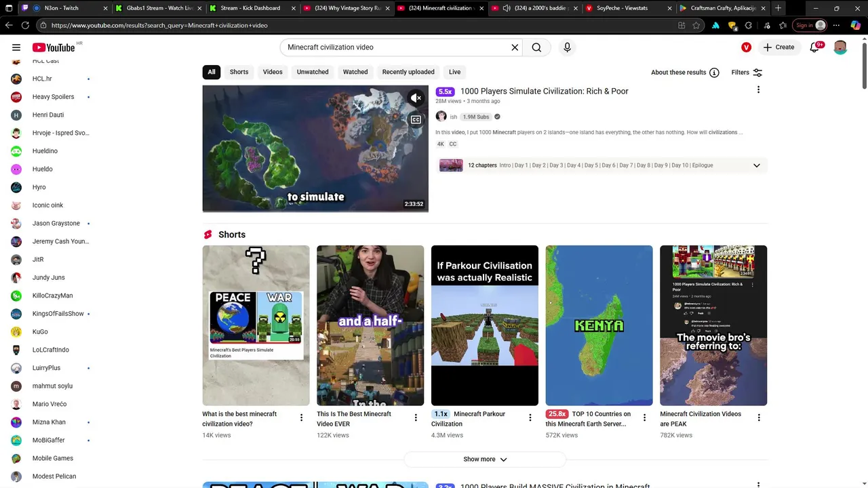Open the search Filters
The height and width of the screenshot is (488, 868).
[x=747, y=73]
